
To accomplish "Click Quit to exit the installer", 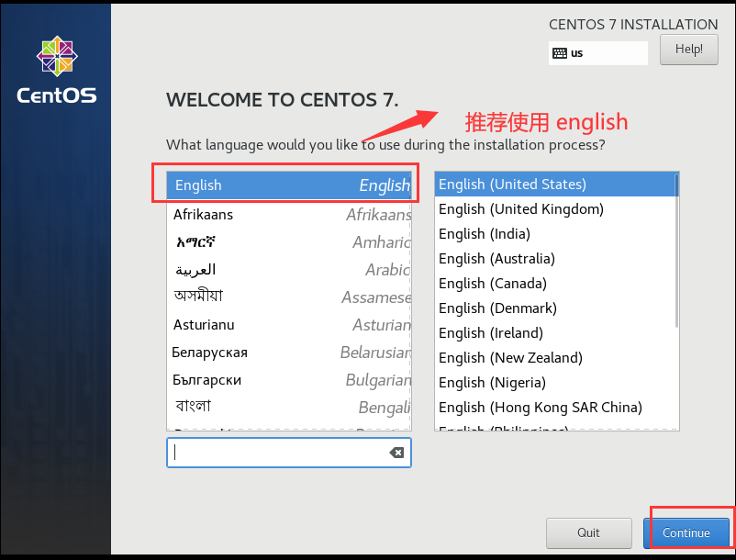I will [588, 532].
